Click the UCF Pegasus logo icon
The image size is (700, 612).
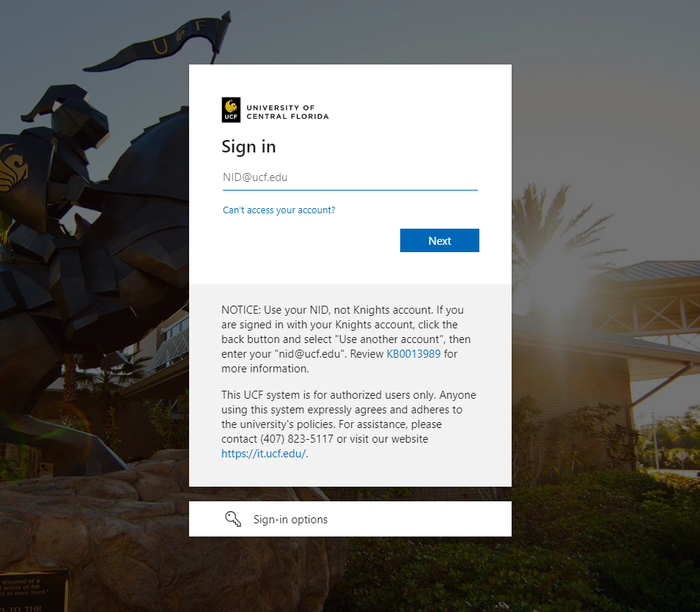pyautogui.click(x=231, y=110)
